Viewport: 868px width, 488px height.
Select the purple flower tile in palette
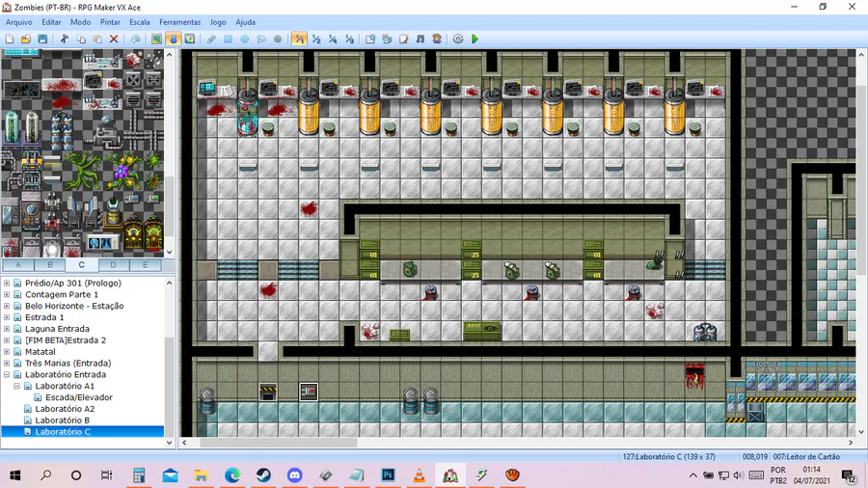(x=122, y=171)
